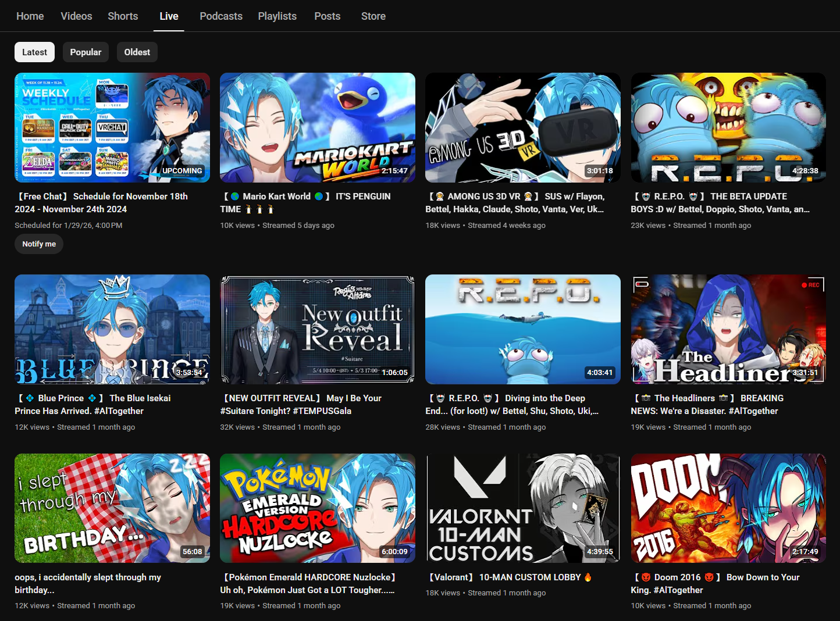This screenshot has height=621, width=840.
Task: Click "32K views • Streamed 1 month ago"
Action: tap(280, 427)
